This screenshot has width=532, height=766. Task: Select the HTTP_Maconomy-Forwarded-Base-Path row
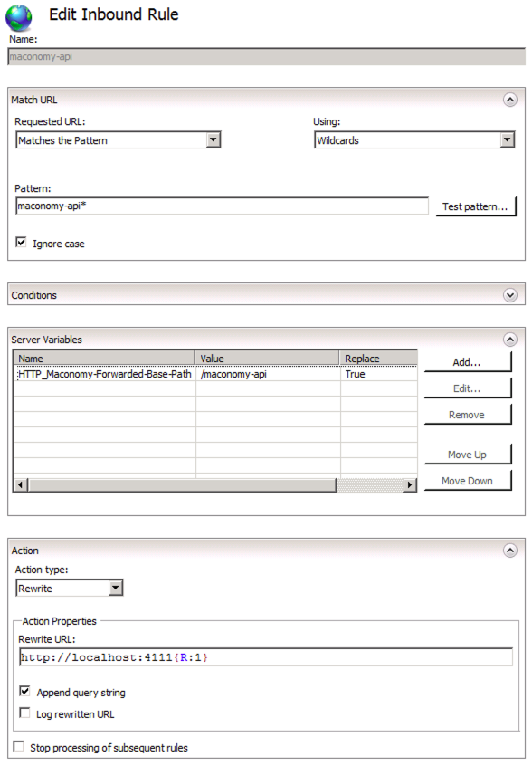coord(215,374)
